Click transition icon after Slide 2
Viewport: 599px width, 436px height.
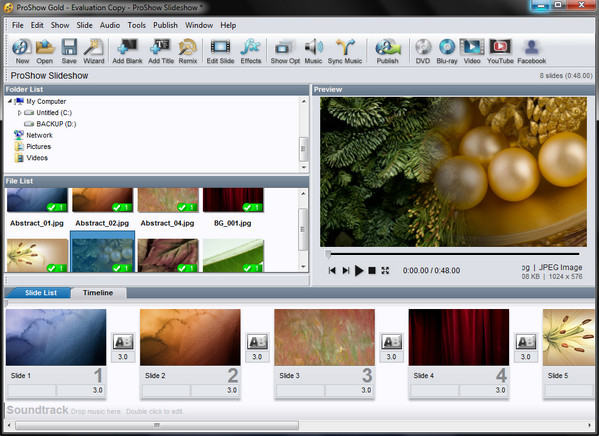pos(257,341)
